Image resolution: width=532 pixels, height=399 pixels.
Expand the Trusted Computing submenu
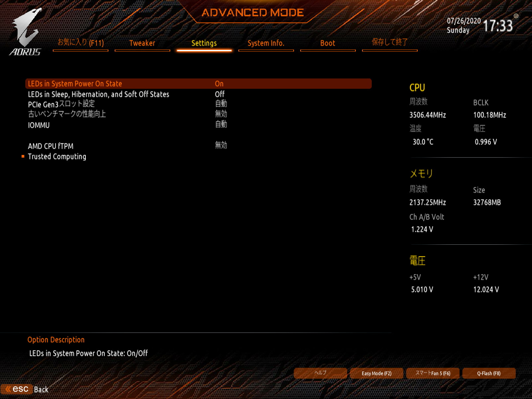[57, 157]
